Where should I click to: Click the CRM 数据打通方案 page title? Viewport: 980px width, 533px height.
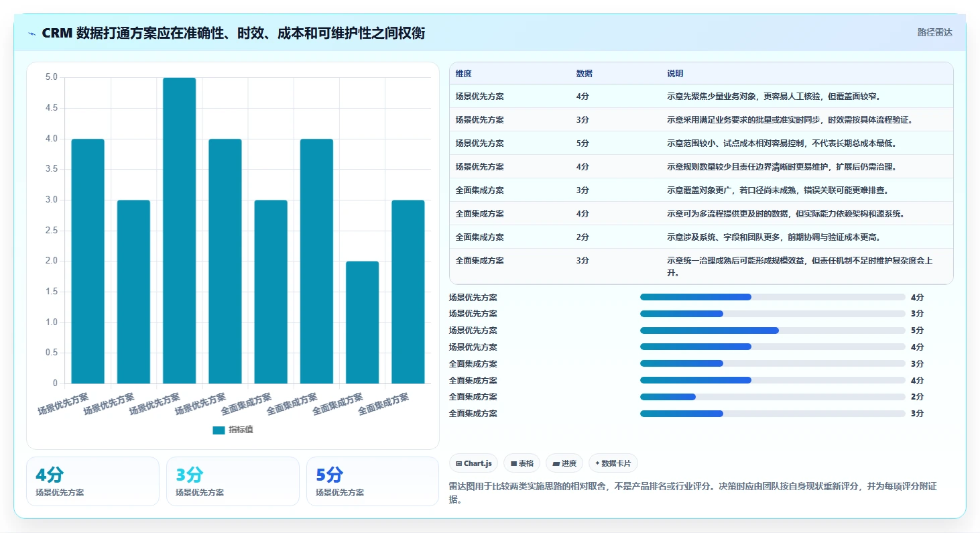[233, 33]
